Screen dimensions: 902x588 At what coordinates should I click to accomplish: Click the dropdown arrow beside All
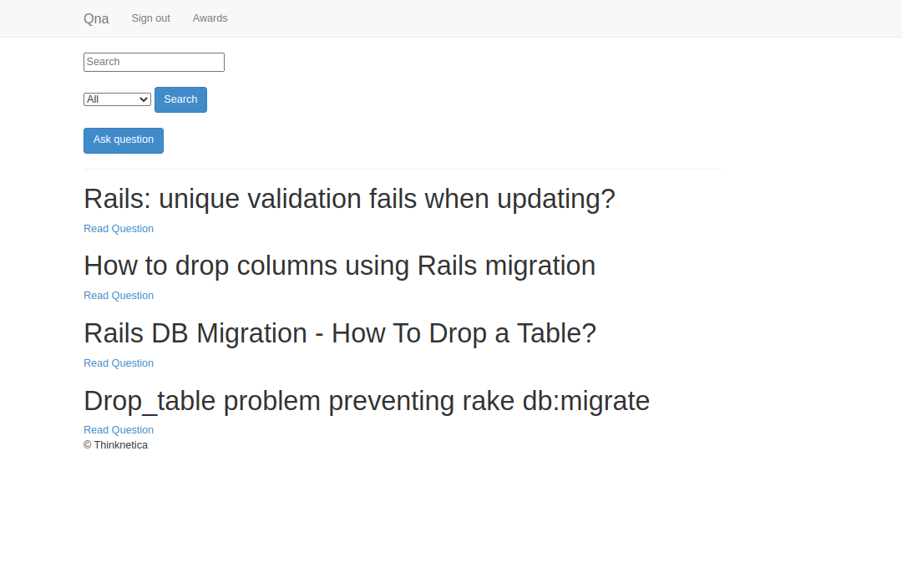click(144, 99)
